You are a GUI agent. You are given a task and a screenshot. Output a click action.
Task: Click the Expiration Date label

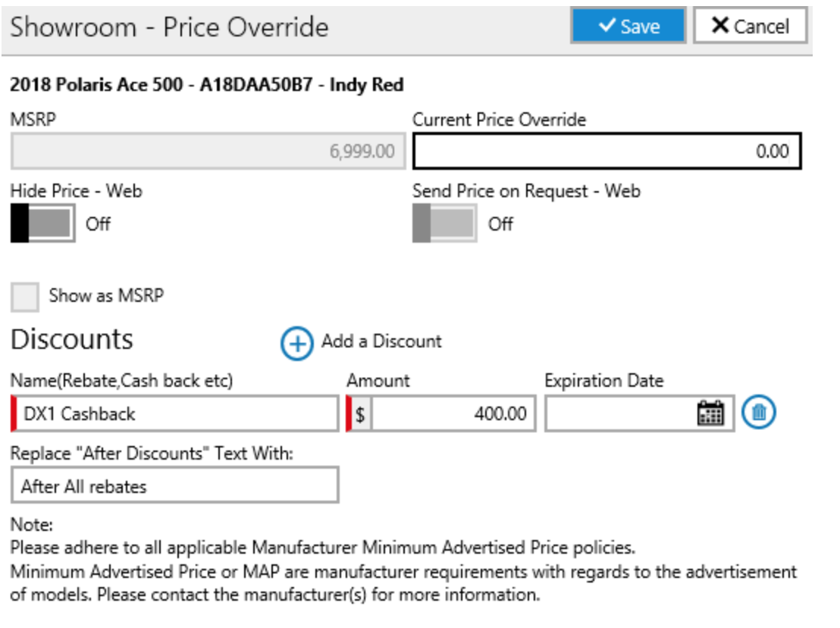pyautogui.click(x=604, y=381)
